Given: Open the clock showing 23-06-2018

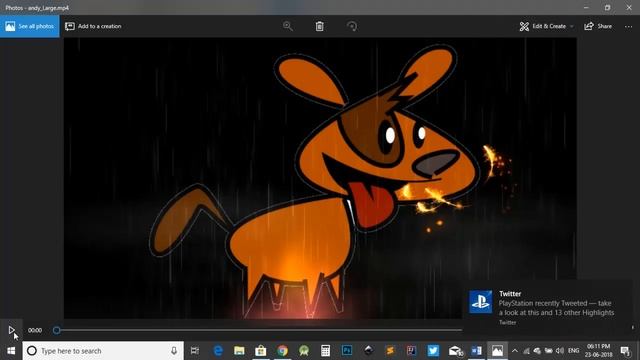Looking at the screenshot, I should 598,351.
